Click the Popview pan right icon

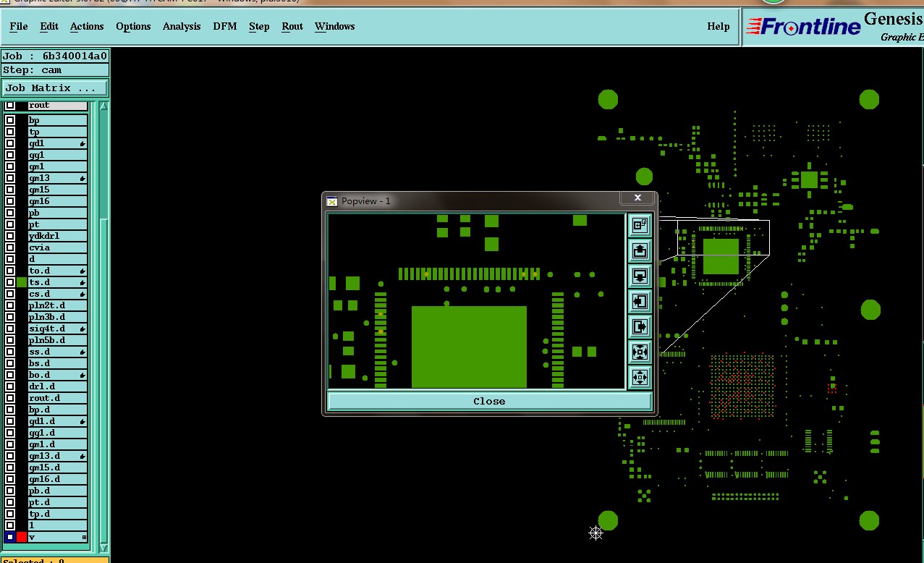tap(640, 326)
